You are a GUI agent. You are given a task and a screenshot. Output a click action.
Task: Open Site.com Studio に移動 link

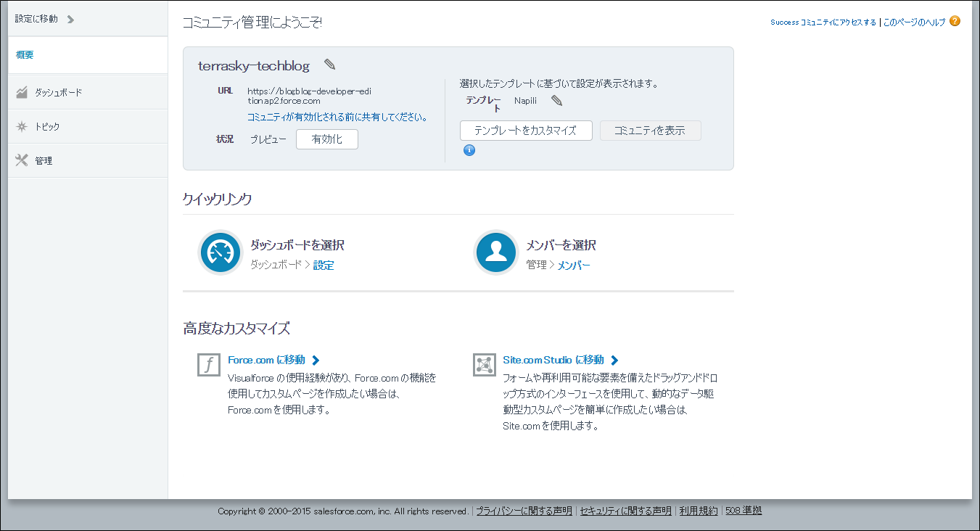click(x=553, y=360)
